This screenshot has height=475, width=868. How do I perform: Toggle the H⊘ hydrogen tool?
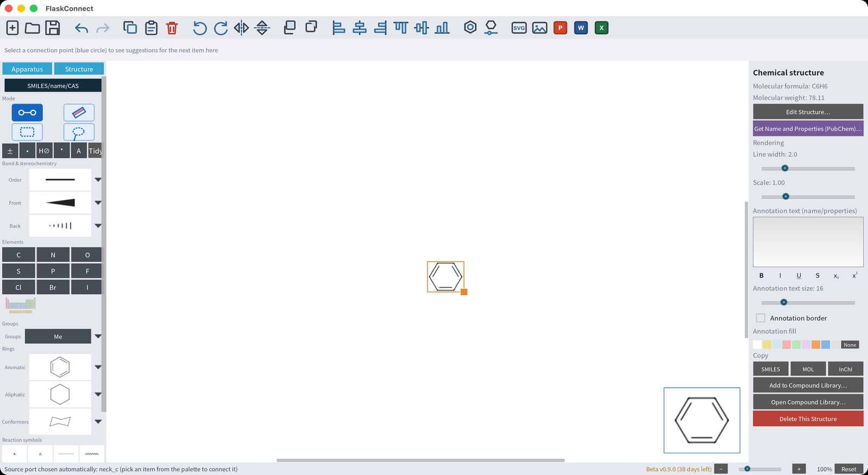44,151
